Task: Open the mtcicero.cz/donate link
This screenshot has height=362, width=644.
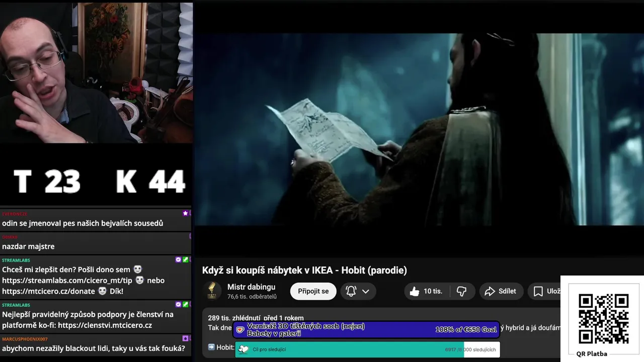Action: [x=48, y=291]
